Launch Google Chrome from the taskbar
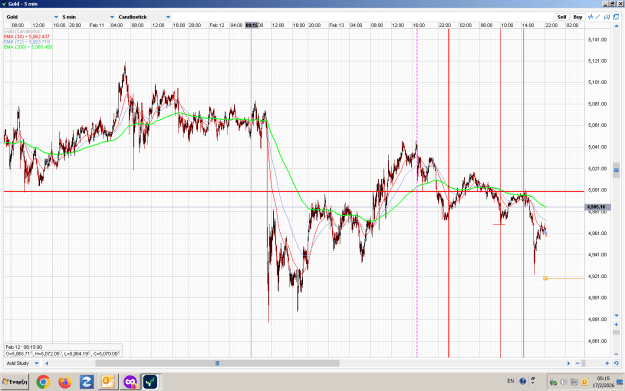The height and width of the screenshot is (391, 625). (43, 382)
